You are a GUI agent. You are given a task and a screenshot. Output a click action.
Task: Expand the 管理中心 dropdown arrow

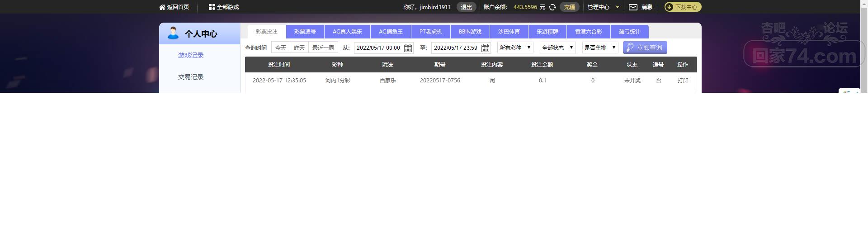(617, 7)
